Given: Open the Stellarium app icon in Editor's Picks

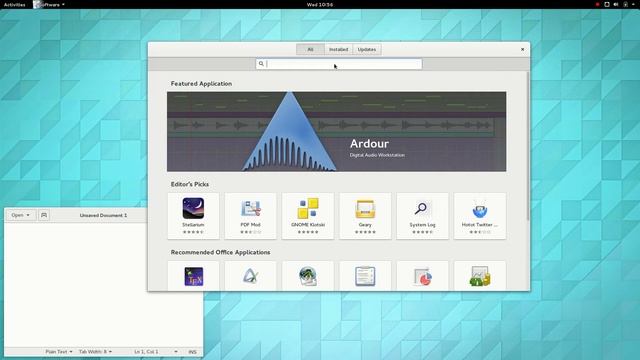Looking at the screenshot, I should [193, 208].
